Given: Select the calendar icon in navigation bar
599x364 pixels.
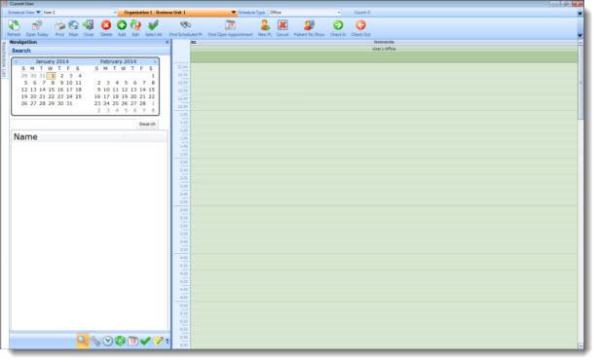Looking at the screenshot, I should [132, 341].
